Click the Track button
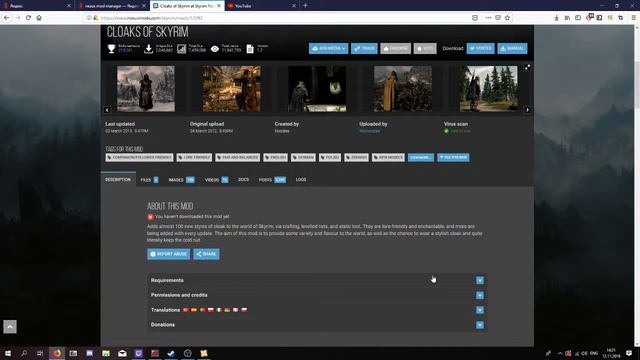 pos(364,49)
